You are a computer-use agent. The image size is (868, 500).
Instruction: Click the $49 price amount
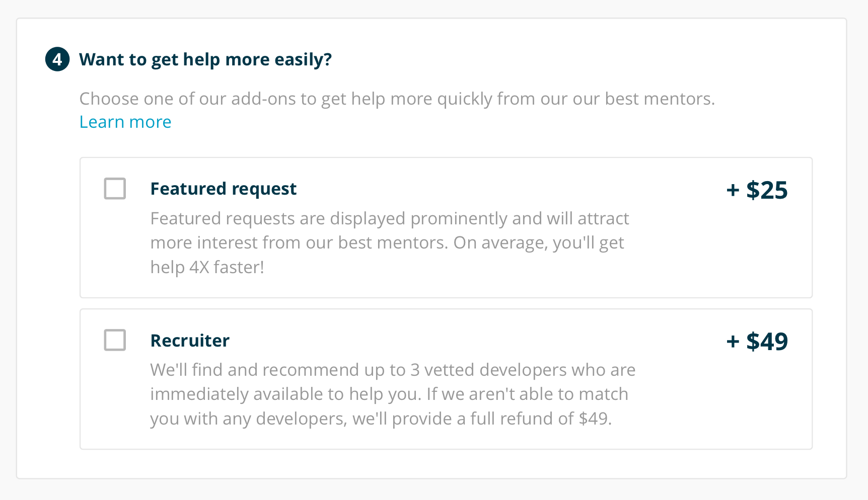point(767,342)
